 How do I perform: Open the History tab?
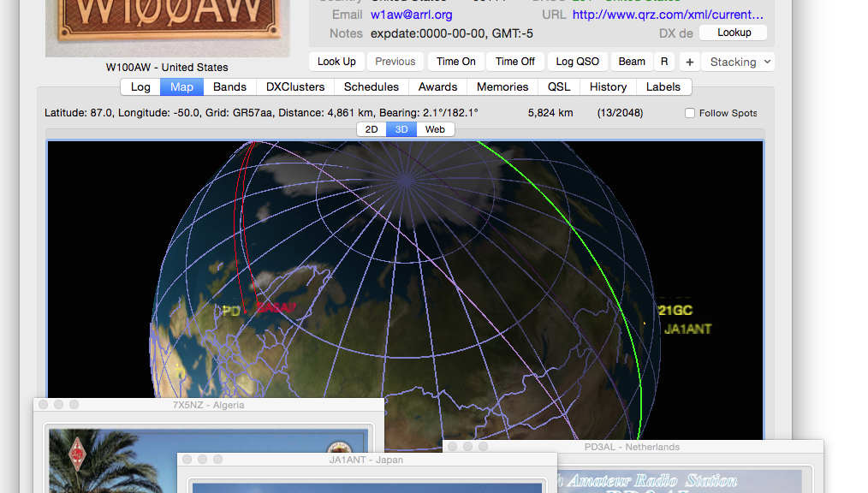click(608, 86)
